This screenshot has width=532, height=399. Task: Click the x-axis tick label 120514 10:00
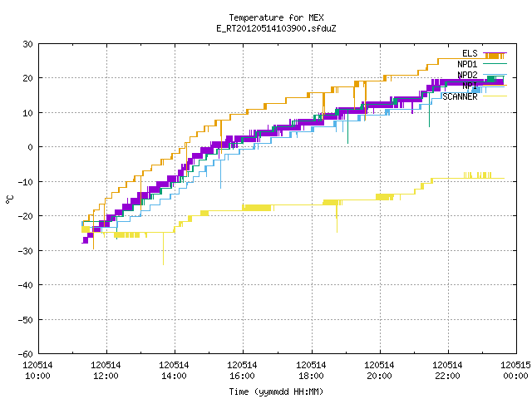[x=37, y=371]
